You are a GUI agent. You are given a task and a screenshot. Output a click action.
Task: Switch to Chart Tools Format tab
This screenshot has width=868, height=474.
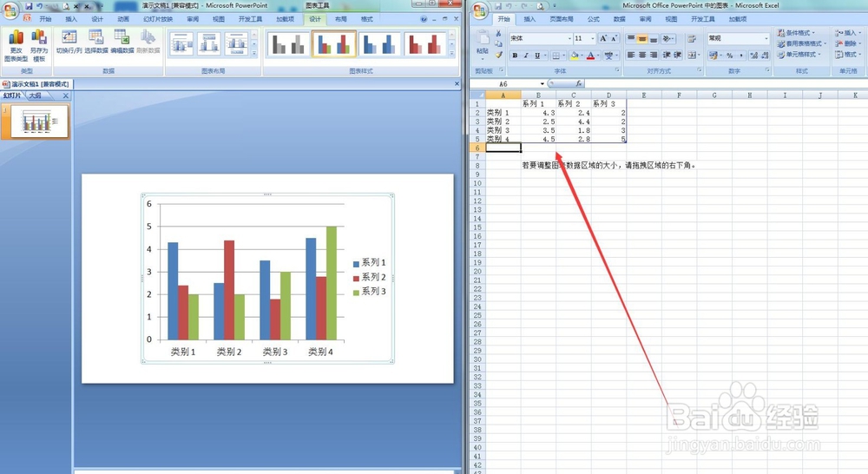point(366,19)
